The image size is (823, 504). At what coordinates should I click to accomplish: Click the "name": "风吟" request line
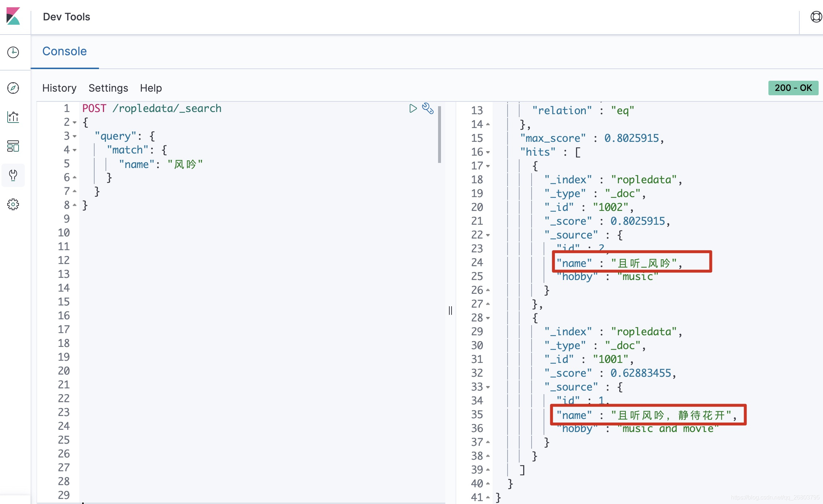[x=161, y=164]
